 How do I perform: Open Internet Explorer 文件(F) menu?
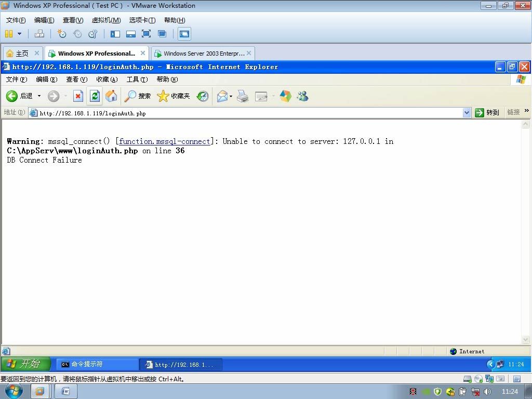pyautogui.click(x=17, y=79)
